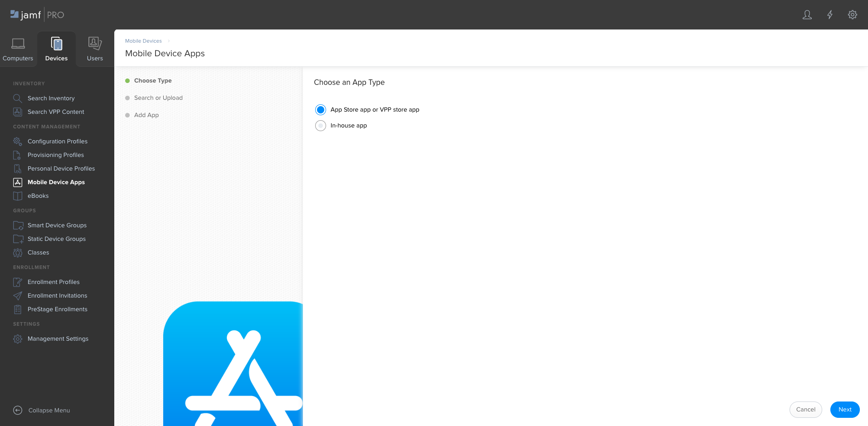Open the settings gear in top bar
Image resolution: width=868 pixels, height=426 pixels.
pos(853,15)
